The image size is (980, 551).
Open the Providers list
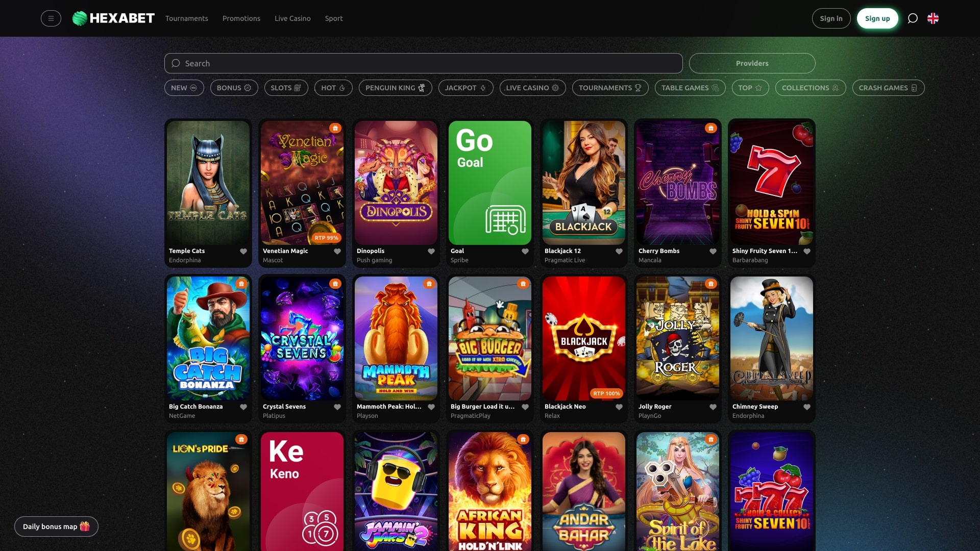(x=752, y=63)
